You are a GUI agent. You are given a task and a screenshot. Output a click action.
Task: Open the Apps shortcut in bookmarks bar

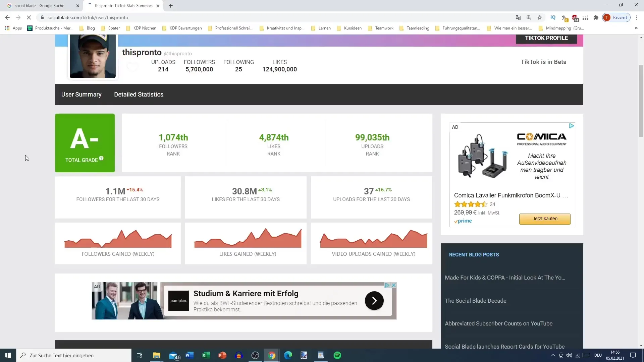[13, 28]
